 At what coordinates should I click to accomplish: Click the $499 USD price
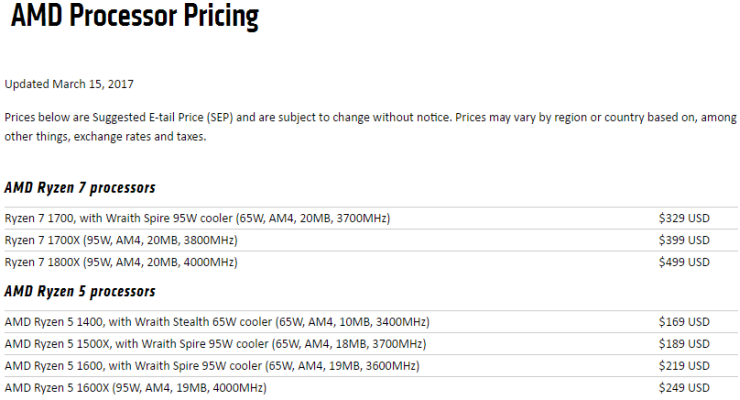[684, 262]
